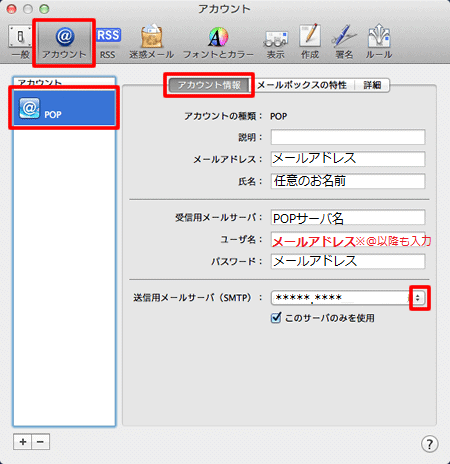Image resolution: width=450 pixels, height=464 pixels.
Task: Click the 説明 description input field
Action: click(348, 137)
